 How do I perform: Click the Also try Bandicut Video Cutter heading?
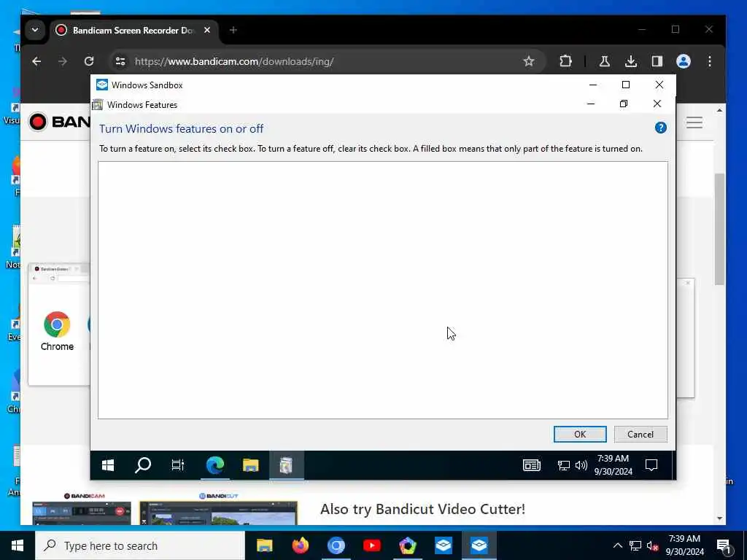[x=422, y=509]
